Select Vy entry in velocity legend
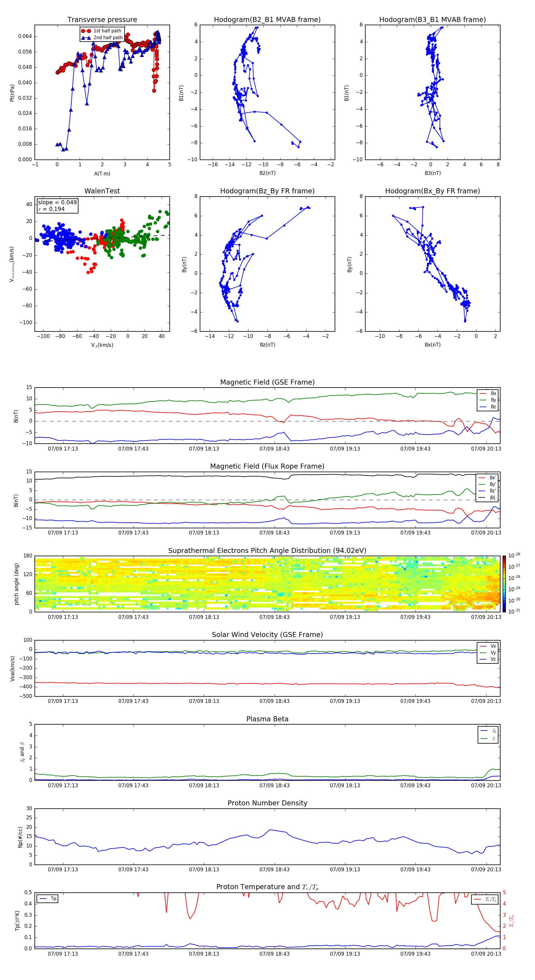Viewport: 535px width, 980px height. tap(488, 653)
